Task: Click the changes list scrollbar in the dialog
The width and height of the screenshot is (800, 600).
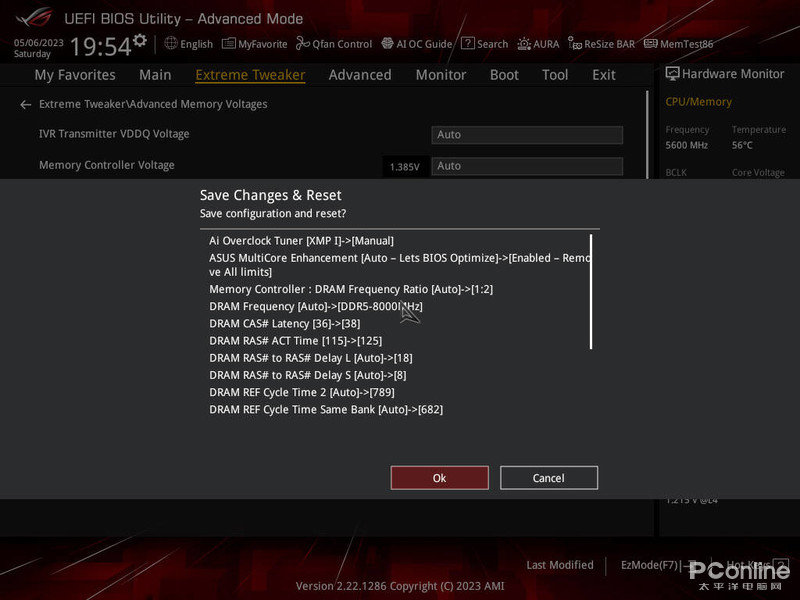Action: (x=591, y=291)
